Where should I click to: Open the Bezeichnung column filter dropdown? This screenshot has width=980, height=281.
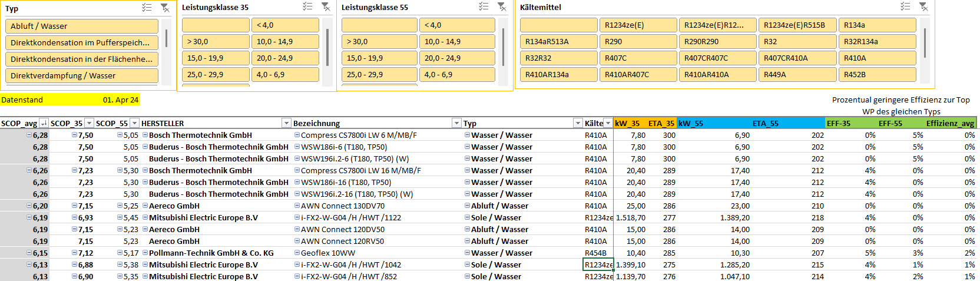[x=456, y=123]
